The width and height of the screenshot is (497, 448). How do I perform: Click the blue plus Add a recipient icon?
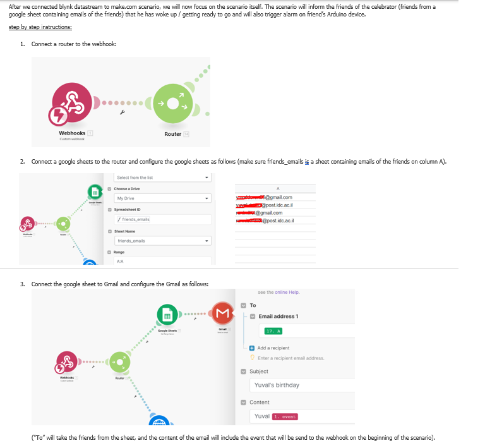click(x=253, y=348)
